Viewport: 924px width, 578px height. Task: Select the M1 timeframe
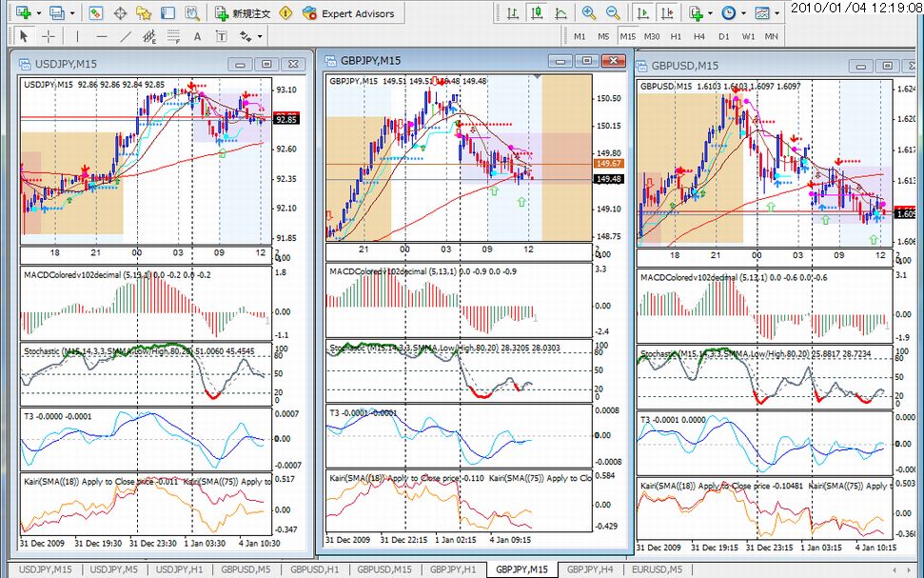click(580, 36)
